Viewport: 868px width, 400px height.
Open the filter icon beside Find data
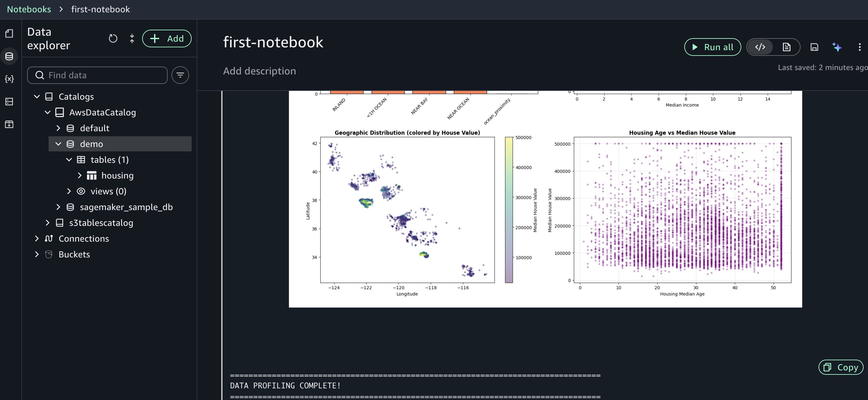coord(180,75)
